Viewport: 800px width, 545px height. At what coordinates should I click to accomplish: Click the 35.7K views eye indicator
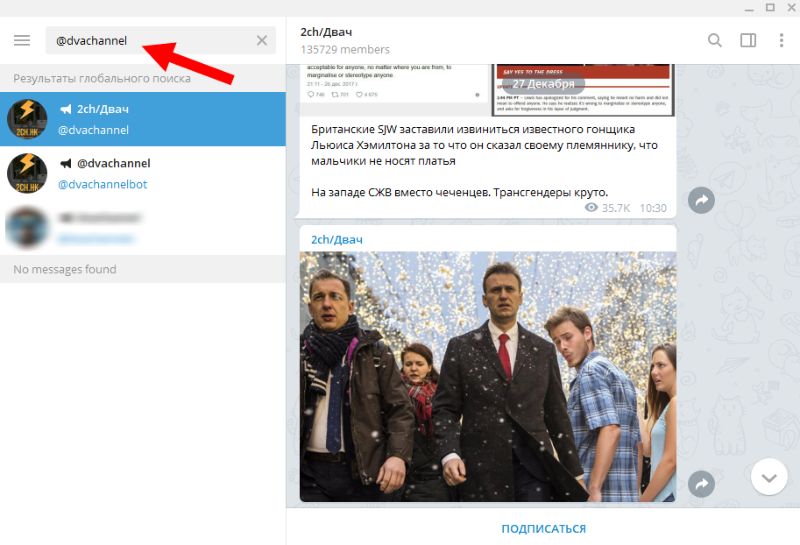pyautogui.click(x=607, y=208)
